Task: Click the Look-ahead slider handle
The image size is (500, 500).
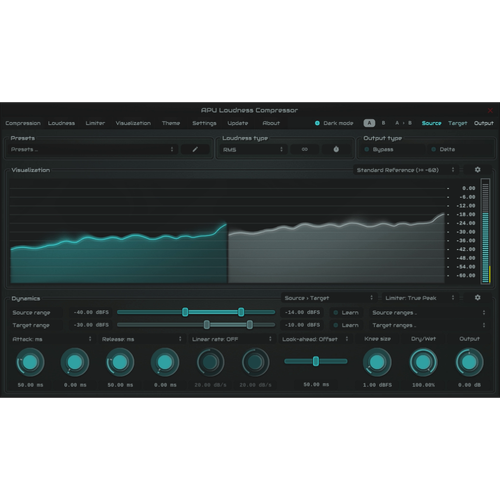Action: pos(316,361)
